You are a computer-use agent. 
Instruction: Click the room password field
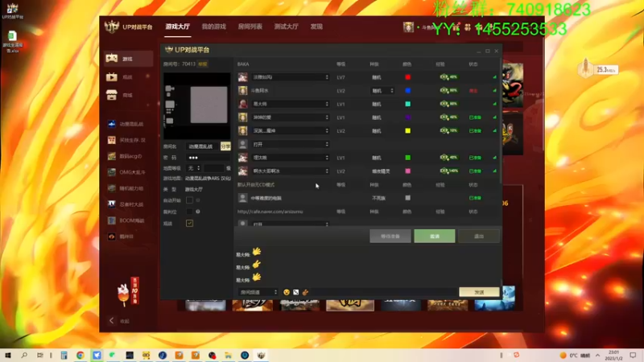[x=208, y=158]
